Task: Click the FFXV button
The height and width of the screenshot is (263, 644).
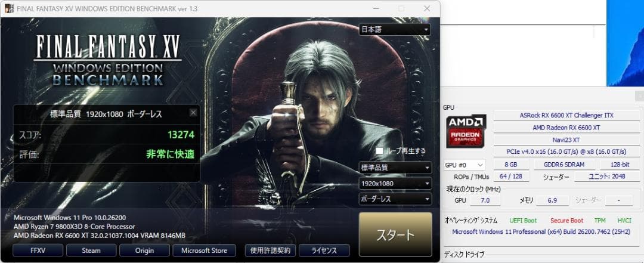Action: pos(38,250)
